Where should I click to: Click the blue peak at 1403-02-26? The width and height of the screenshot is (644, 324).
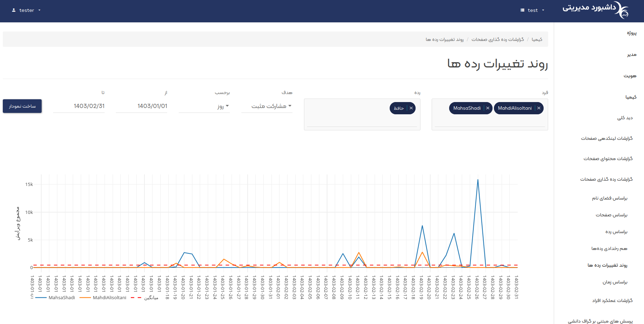pos(478,180)
